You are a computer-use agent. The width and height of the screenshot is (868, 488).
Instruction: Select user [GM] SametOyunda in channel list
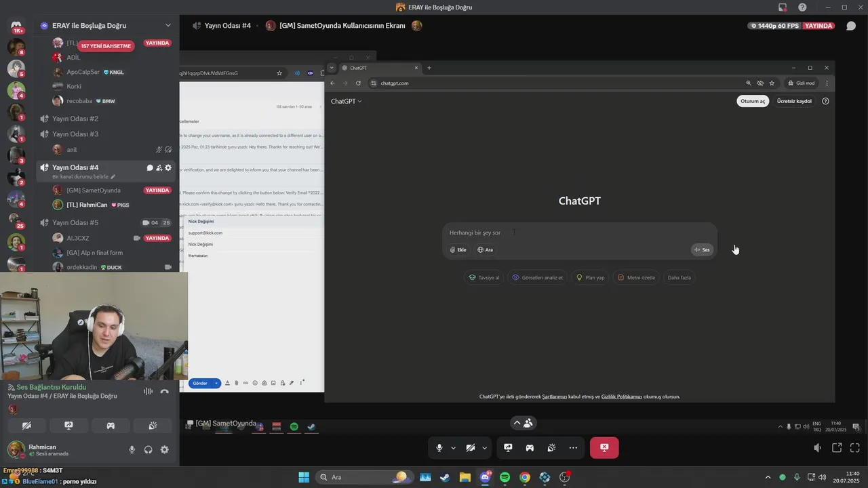(x=94, y=190)
